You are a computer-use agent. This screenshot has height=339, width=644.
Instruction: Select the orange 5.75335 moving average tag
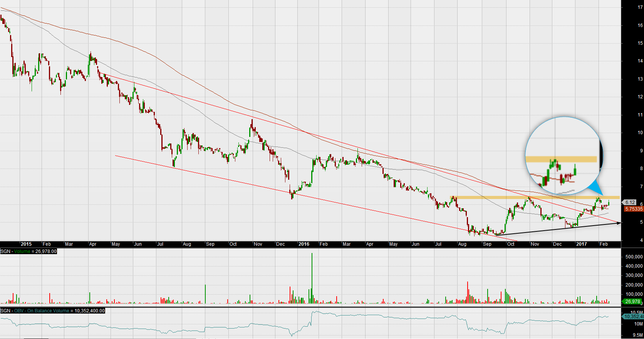point(634,209)
